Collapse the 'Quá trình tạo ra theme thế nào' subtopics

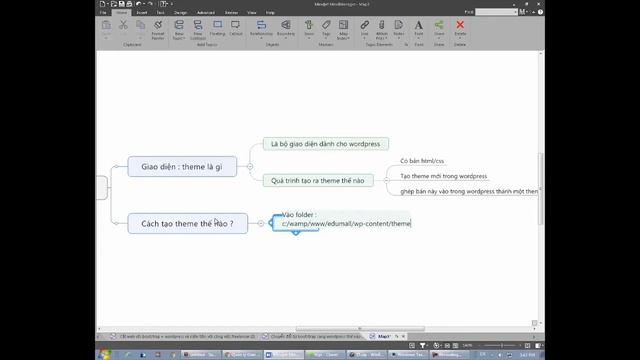(386, 180)
